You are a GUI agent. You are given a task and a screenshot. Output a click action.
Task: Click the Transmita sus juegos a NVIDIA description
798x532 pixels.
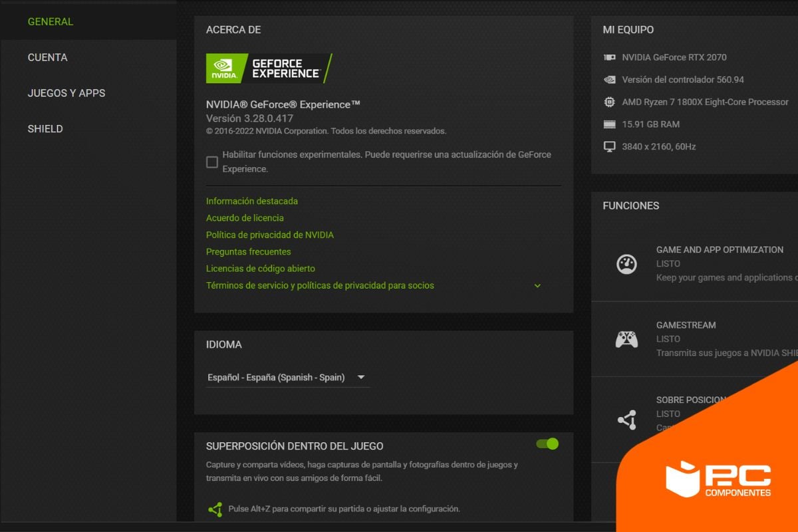pos(727,353)
